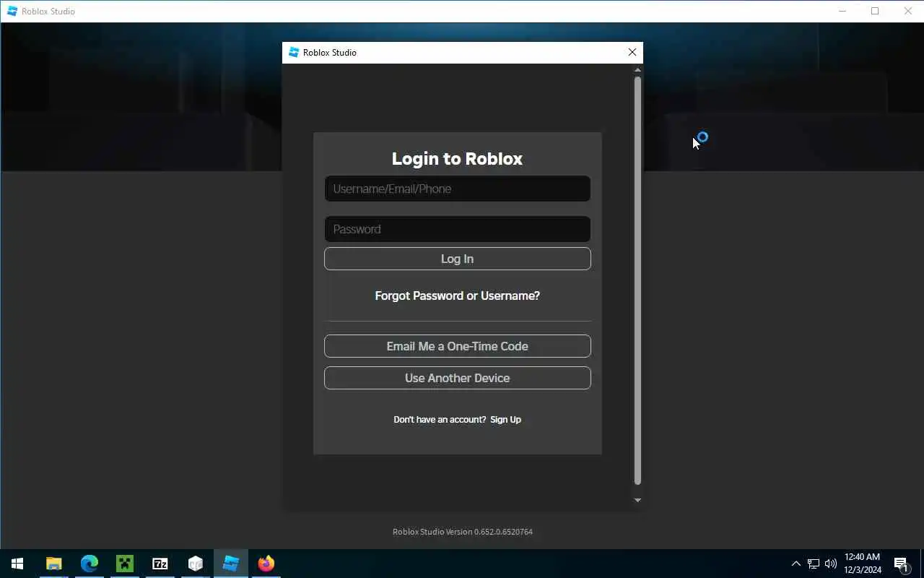The height and width of the screenshot is (578, 924).
Task: Open Forgot Password or Username link
Action: point(457,296)
